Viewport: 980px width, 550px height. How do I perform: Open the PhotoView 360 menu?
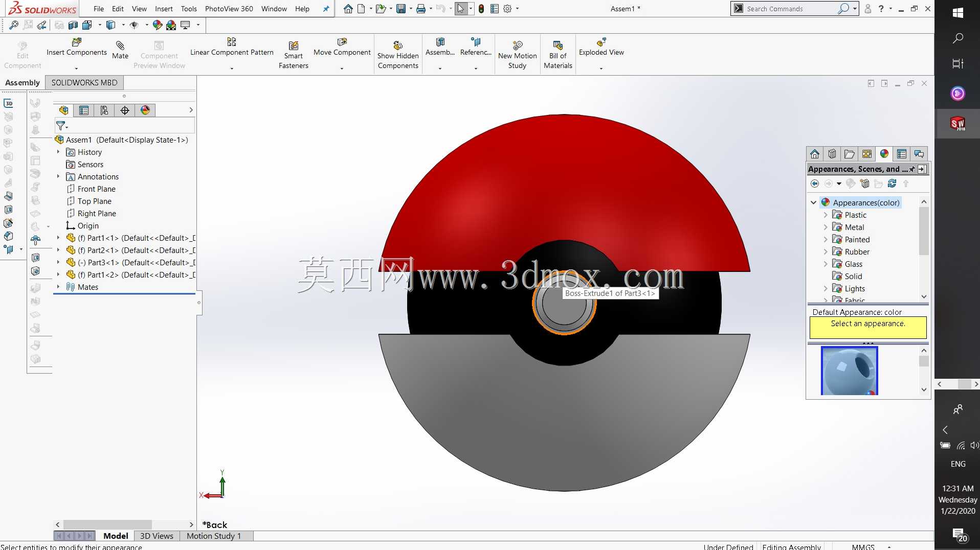[229, 9]
